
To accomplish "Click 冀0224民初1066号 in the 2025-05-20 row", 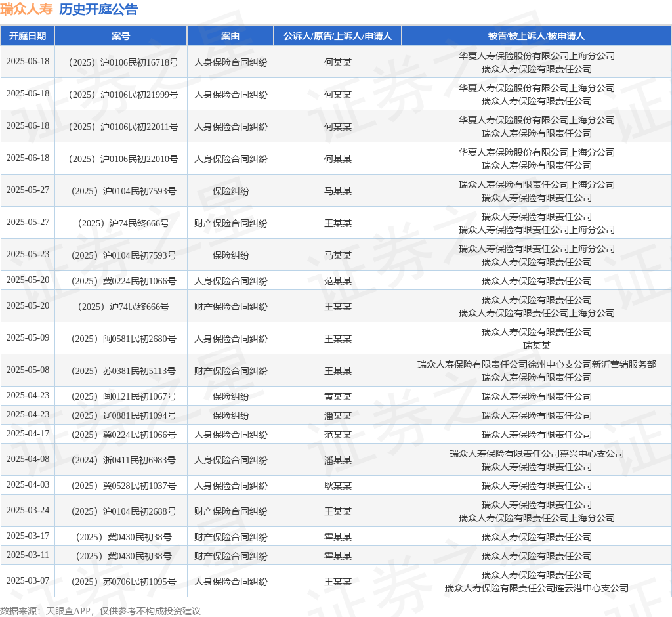I will [123, 281].
